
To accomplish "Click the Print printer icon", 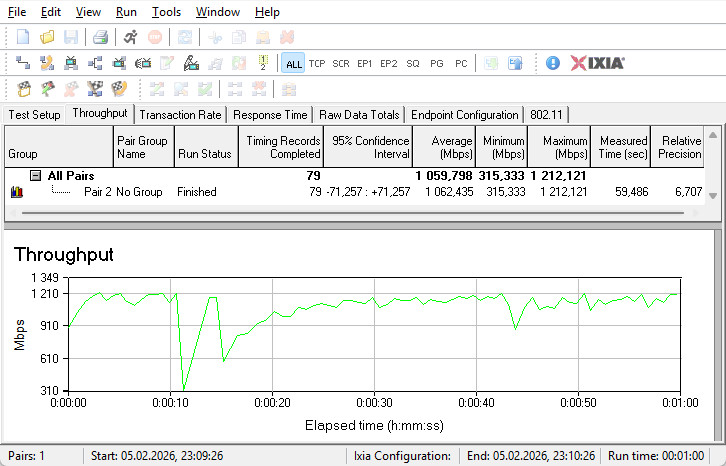I will [x=100, y=37].
